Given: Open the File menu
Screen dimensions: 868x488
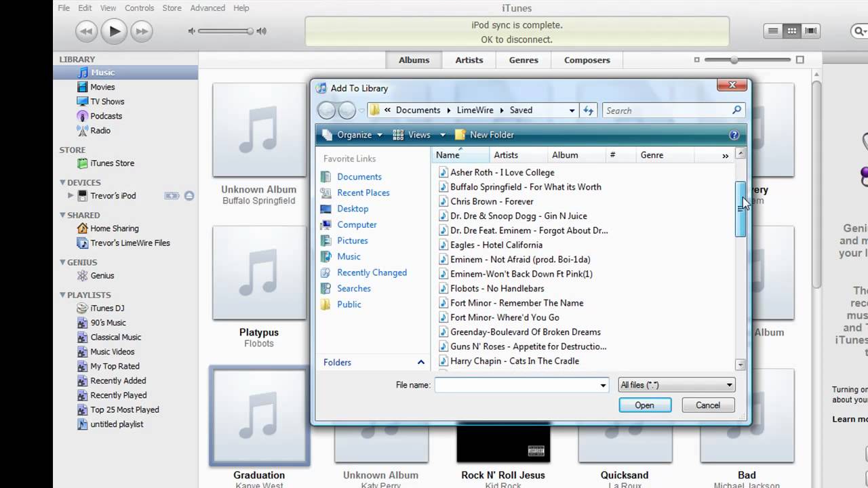Looking at the screenshot, I should [64, 8].
